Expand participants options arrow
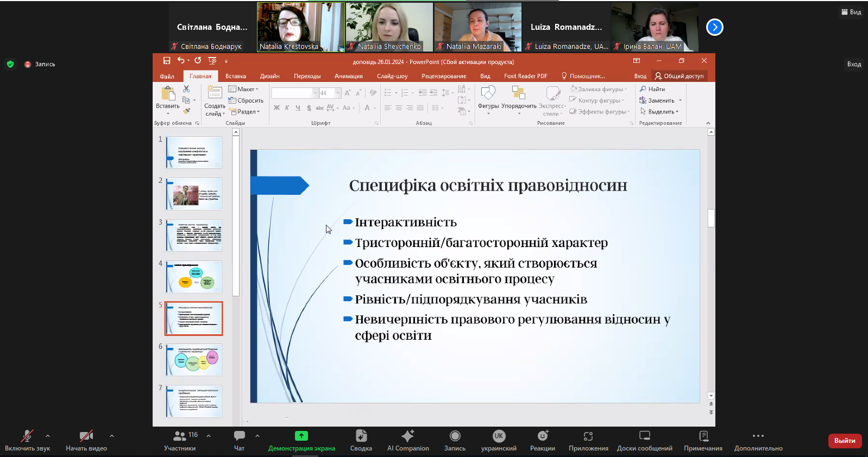 209,436
